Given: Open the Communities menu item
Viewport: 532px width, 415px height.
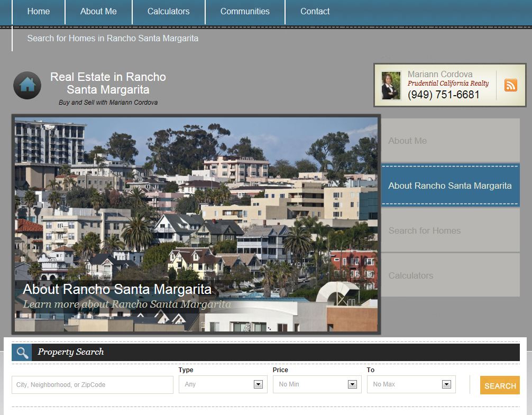Looking at the screenshot, I should tap(244, 11).
